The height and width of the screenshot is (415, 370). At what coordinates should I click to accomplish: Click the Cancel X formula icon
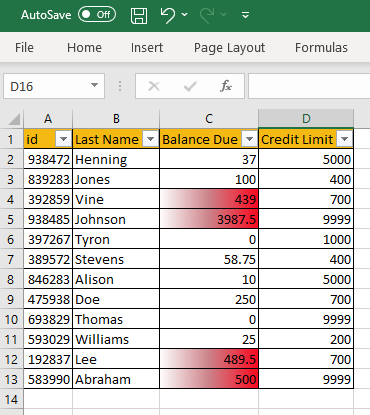pos(154,86)
